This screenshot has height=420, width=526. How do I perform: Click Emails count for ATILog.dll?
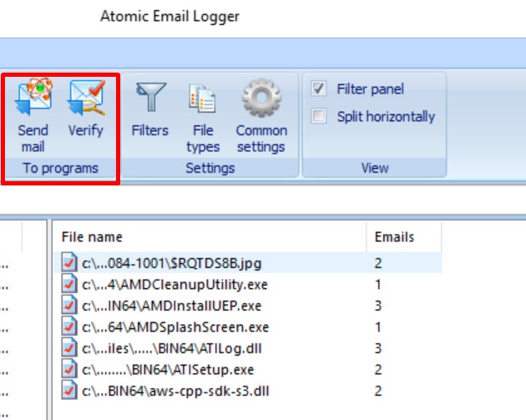[x=378, y=348]
